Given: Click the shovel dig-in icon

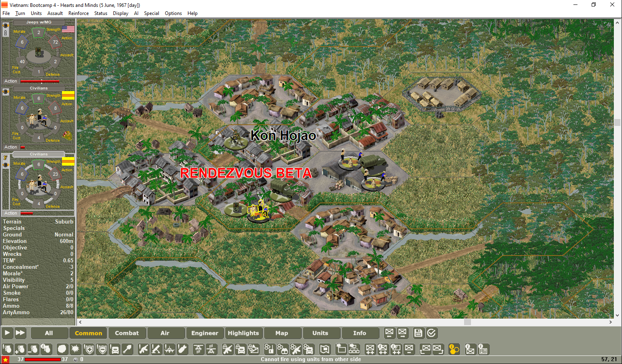Looking at the screenshot, I should tap(128, 349).
